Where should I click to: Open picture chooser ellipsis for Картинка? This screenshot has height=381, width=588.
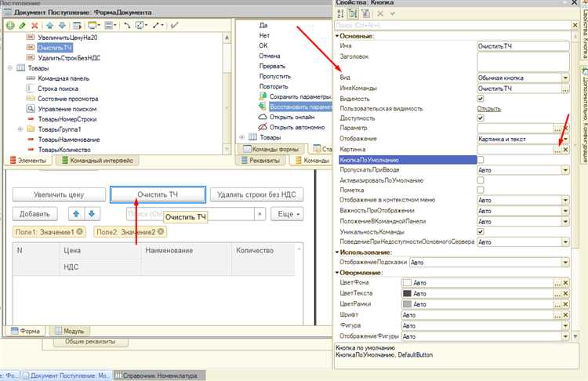pyautogui.click(x=557, y=149)
